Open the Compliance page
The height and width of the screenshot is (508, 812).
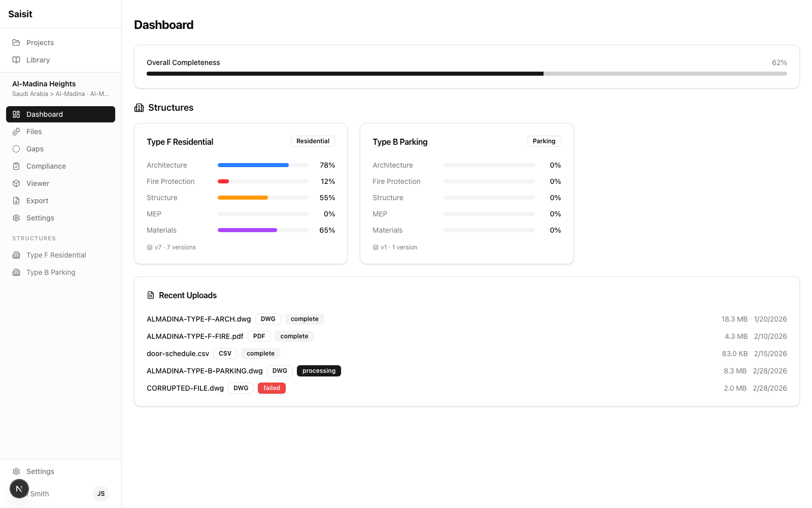click(60, 166)
